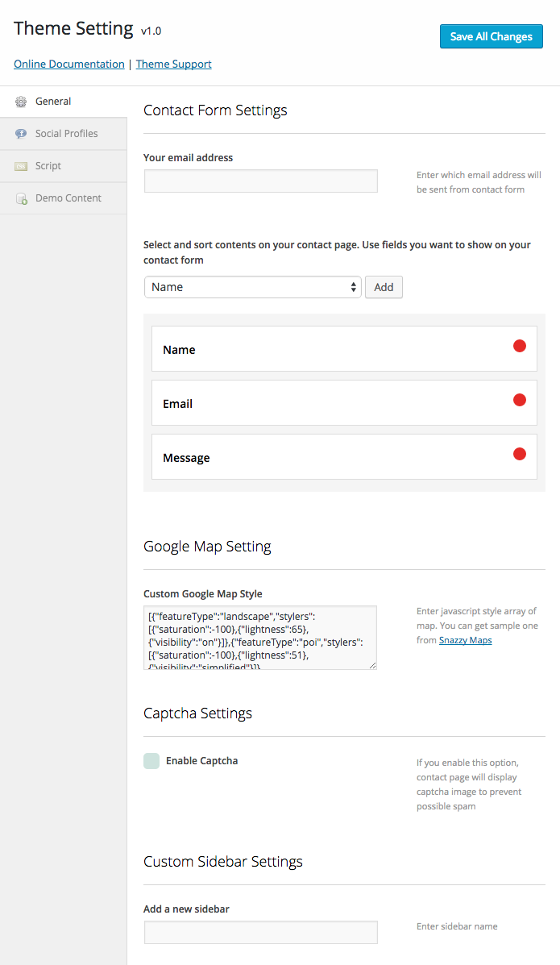This screenshot has height=965, width=560.
Task: Remove the Name field with red dot
Action: [x=520, y=346]
